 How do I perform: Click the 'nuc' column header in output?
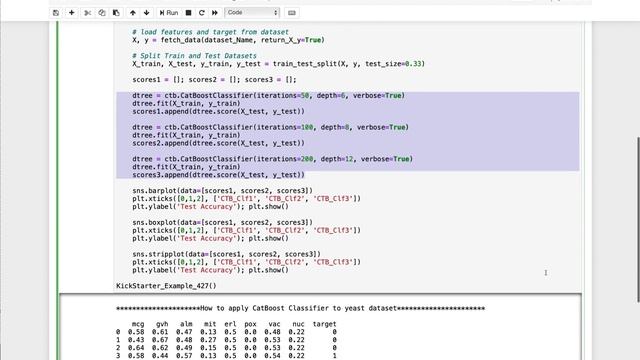298,324
